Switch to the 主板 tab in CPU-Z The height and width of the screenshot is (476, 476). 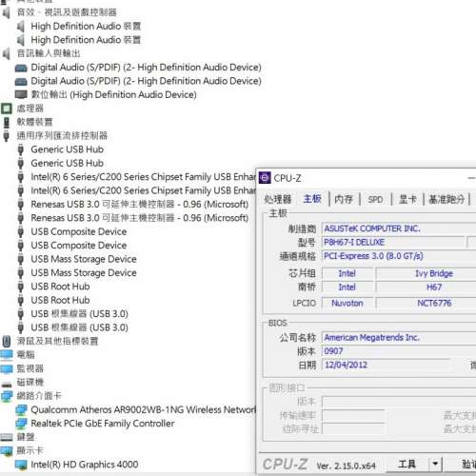pyautogui.click(x=312, y=199)
